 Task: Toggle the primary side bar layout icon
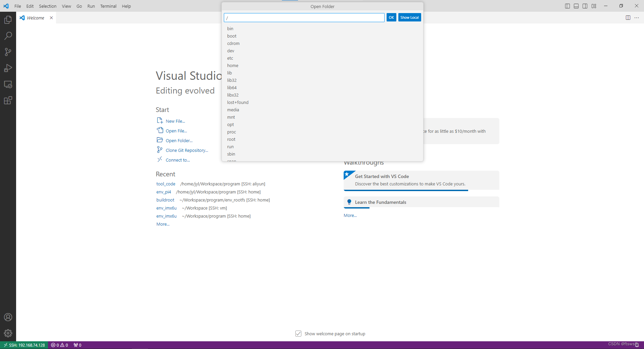(x=567, y=6)
